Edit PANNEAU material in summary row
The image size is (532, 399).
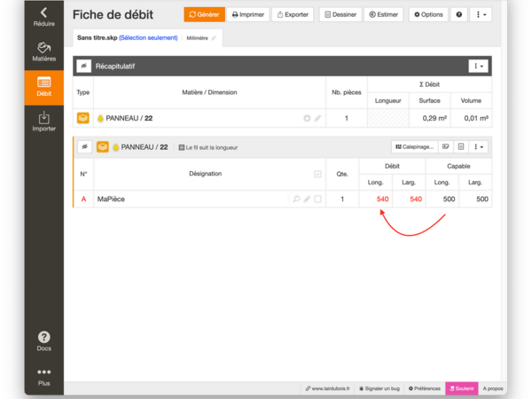click(x=317, y=118)
